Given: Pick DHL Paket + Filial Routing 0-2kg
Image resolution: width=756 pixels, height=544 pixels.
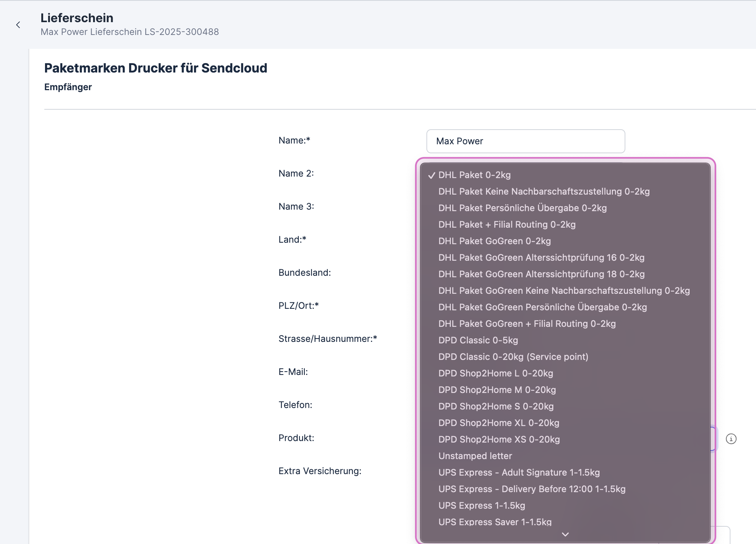Looking at the screenshot, I should (507, 224).
